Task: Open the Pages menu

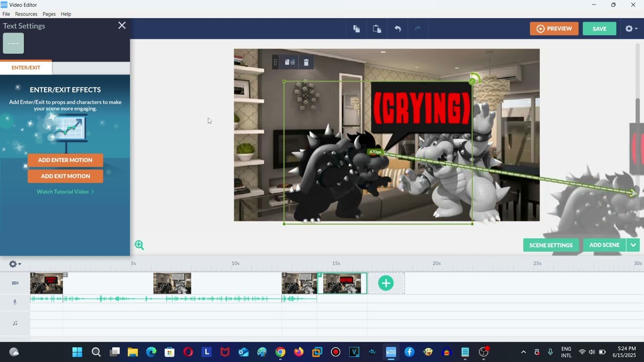Action: click(49, 14)
